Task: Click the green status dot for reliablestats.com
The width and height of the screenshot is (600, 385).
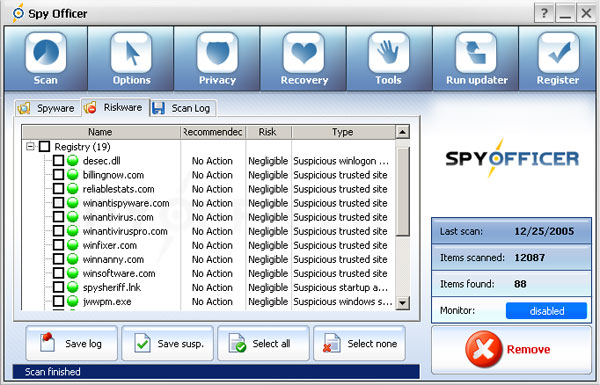Action: [x=72, y=189]
